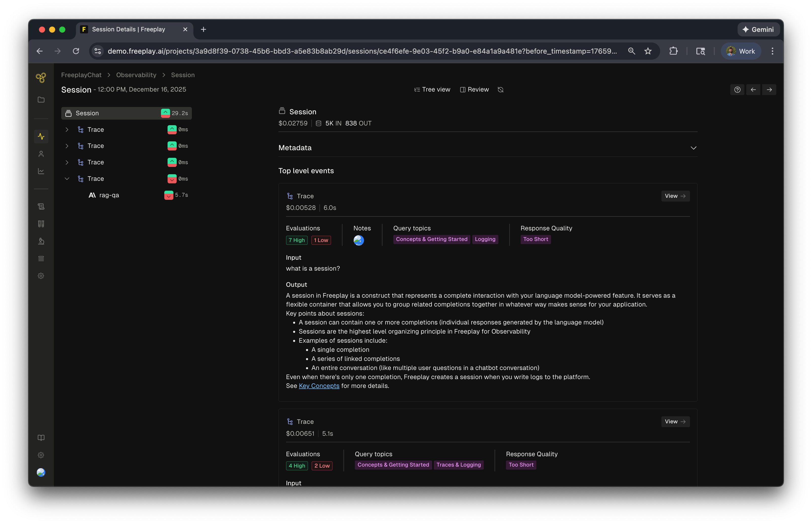Click the 1 Low evaluations badge
This screenshot has height=524, width=812.
[x=321, y=240]
